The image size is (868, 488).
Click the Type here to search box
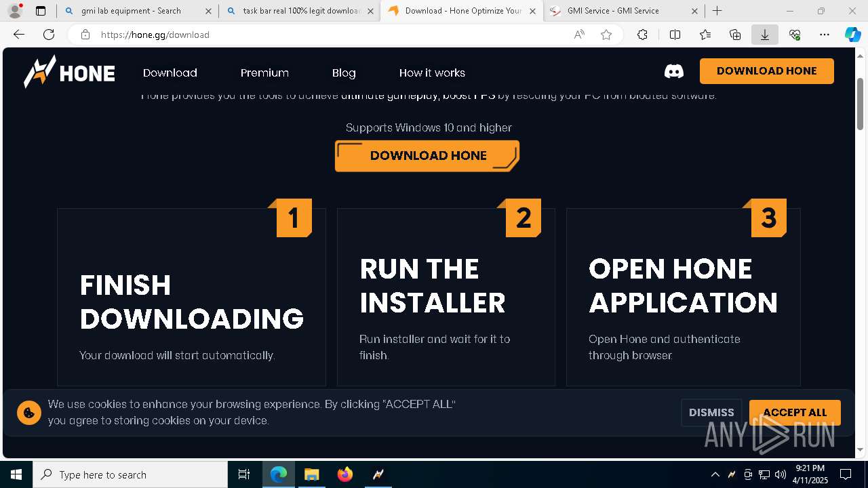tap(130, 474)
